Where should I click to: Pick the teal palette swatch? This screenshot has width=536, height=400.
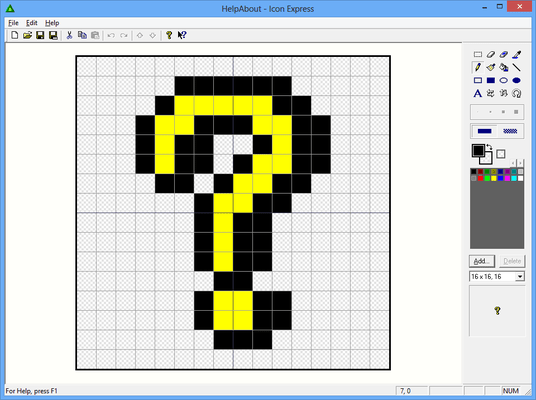pos(514,172)
